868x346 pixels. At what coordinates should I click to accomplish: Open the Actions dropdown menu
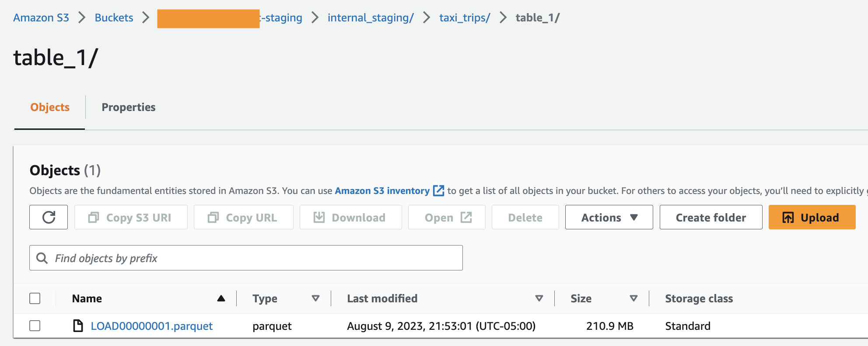(609, 217)
